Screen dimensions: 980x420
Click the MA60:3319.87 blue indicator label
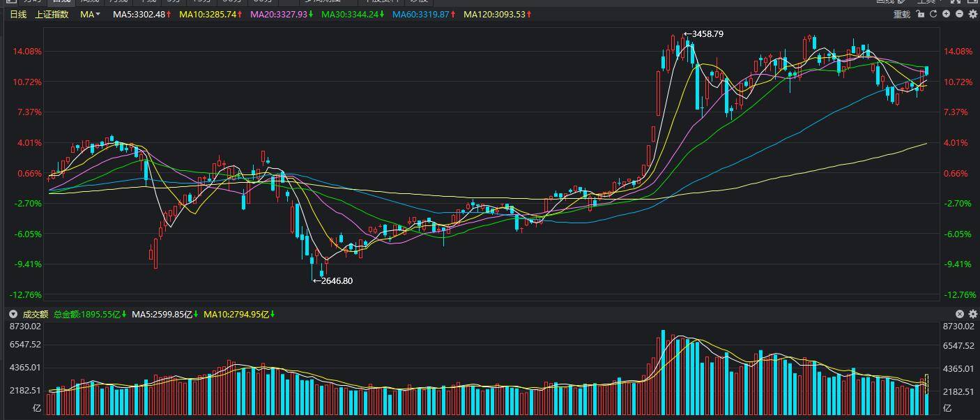coord(421,14)
